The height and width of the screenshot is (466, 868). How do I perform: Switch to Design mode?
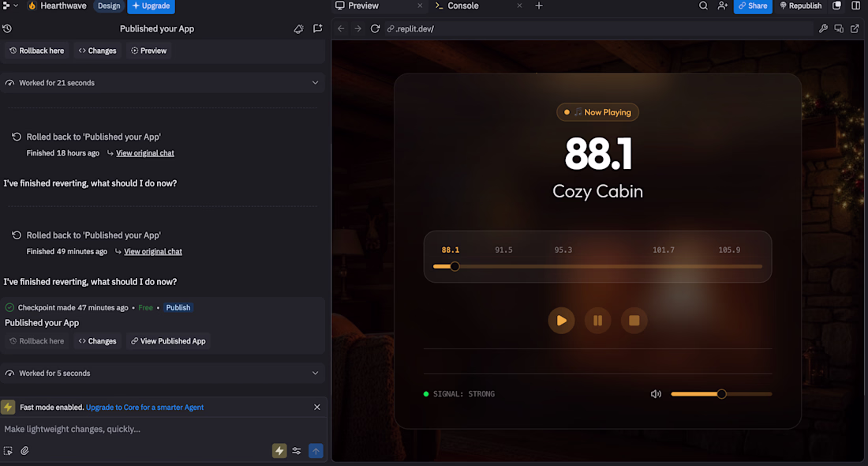point(109,6)
